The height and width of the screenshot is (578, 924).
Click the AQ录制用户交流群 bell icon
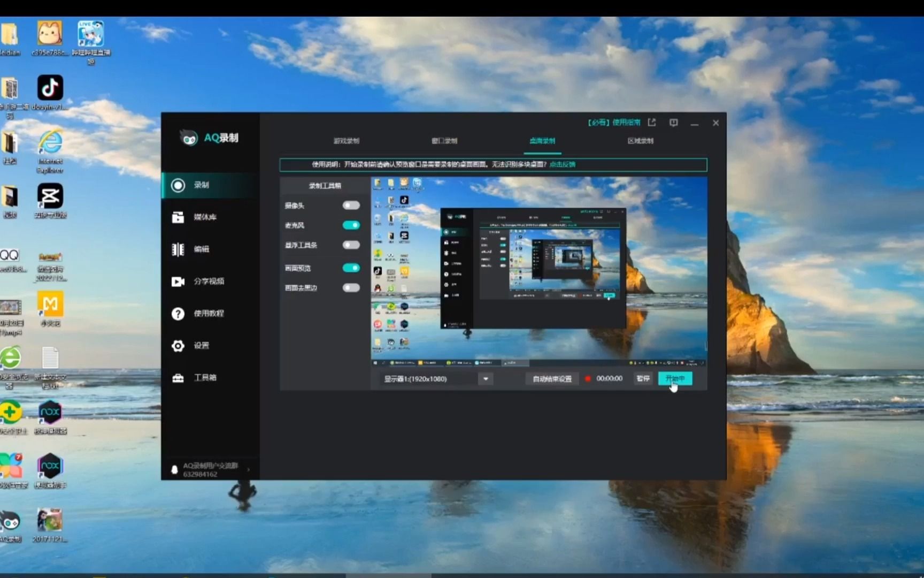[x=174, y=470]
